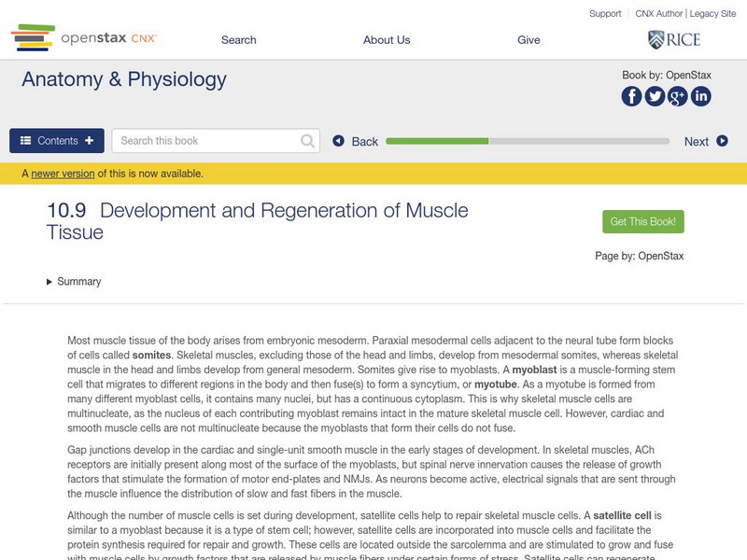Toggle the Contents panel open
Viewport: 747px width, 560px height.
click(57, 141)
